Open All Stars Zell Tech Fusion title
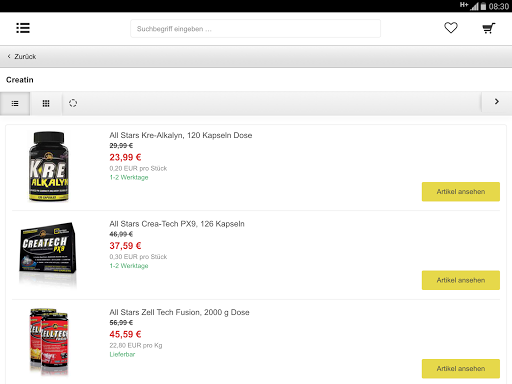The height and width of the screenshot is (384, 512). (x=179, y=312)
